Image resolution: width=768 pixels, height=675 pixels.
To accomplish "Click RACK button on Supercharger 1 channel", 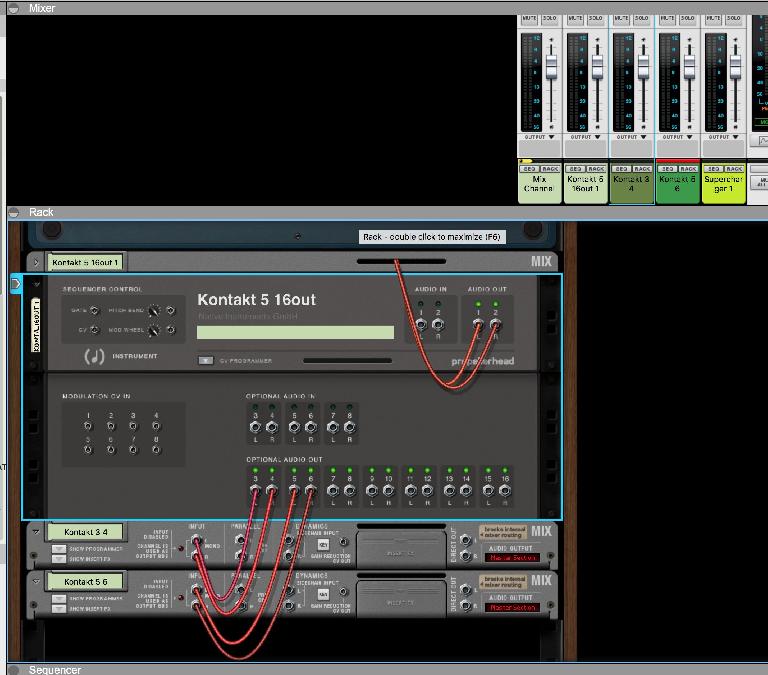I will point(734,169).
